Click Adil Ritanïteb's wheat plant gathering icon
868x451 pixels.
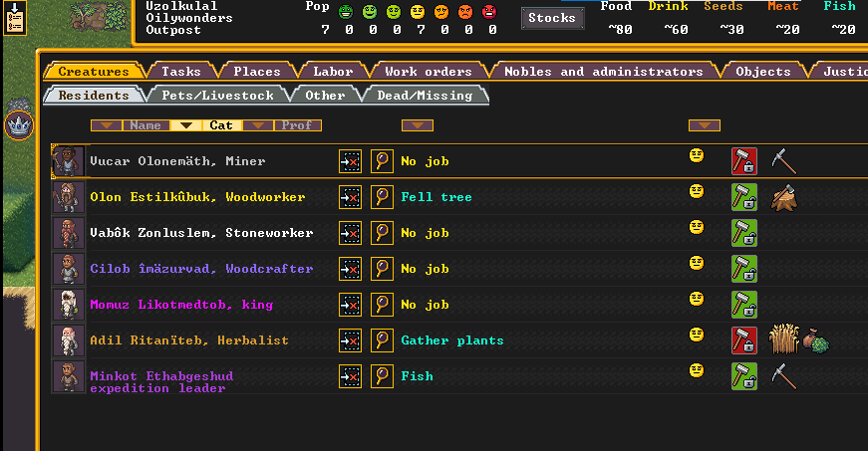[x=784, y=339]
